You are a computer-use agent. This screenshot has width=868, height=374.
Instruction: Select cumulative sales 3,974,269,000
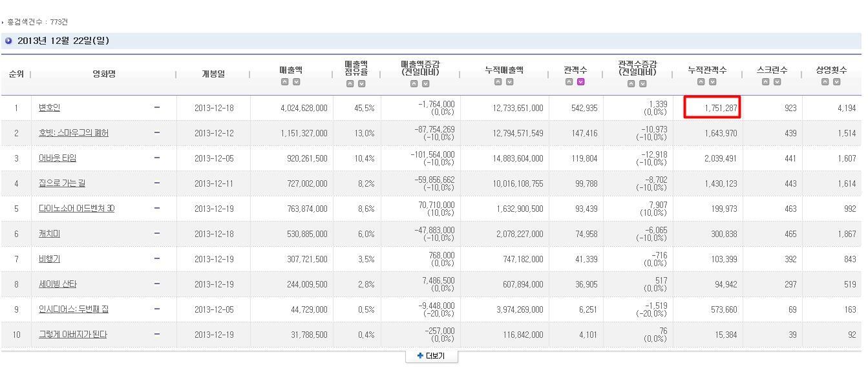click(x=520, y=310)
